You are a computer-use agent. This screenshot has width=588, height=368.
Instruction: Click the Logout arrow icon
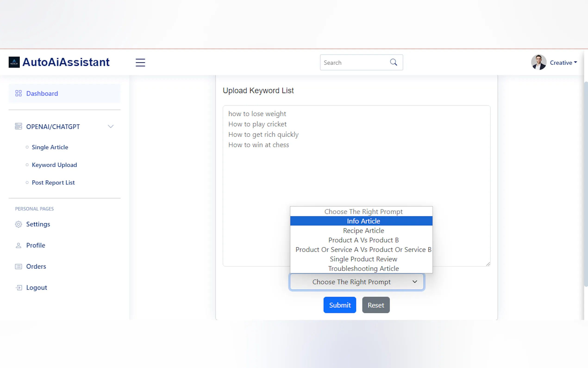pos(19,288)
